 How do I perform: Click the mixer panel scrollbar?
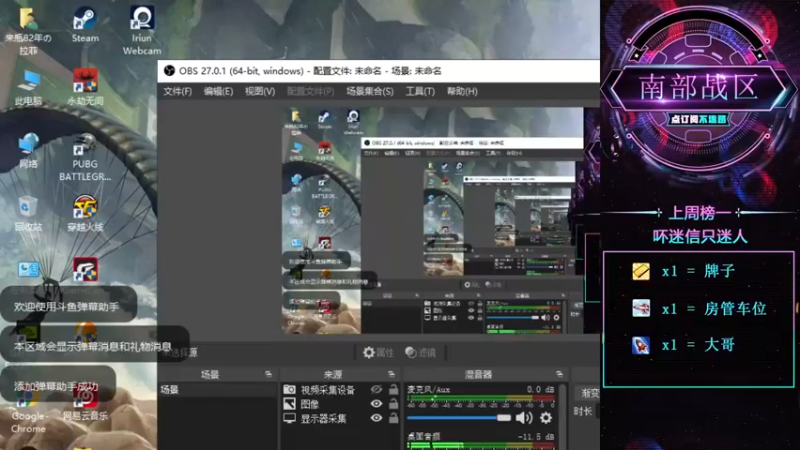(x=562, y=416)
